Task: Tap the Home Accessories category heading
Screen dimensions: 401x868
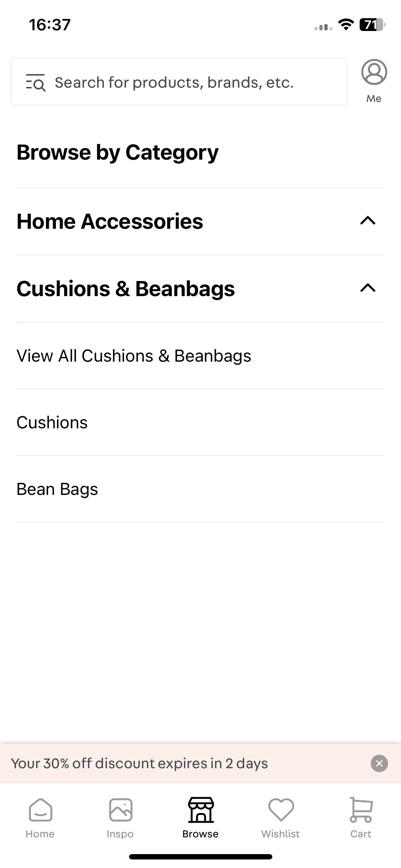Action: (110, 221)
